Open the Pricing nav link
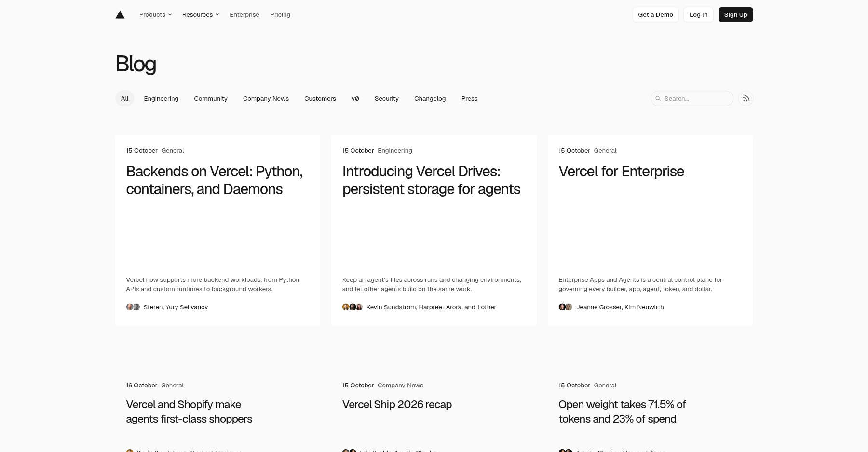The width and height of the screenshot is (868, 452). pyautogui.click(x=280, y=14)
